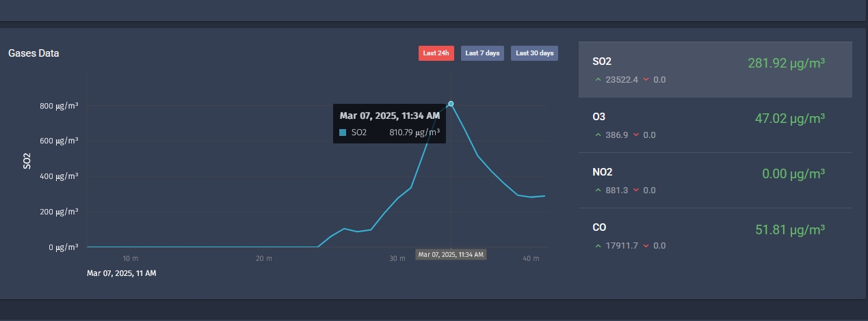This screenshot has height=321, width=868.
Task: Select the Last 24h time range
Action: coord(436,53)
